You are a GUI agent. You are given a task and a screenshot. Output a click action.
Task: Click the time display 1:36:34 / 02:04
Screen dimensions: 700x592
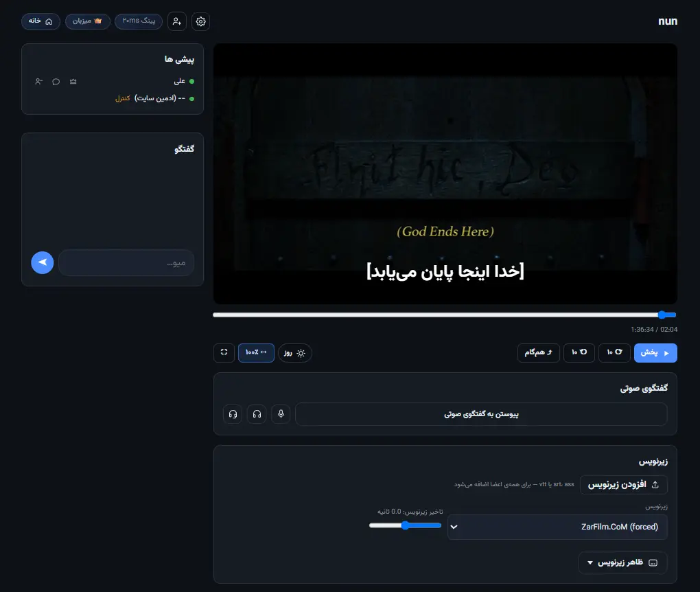[x=654, y=329]
